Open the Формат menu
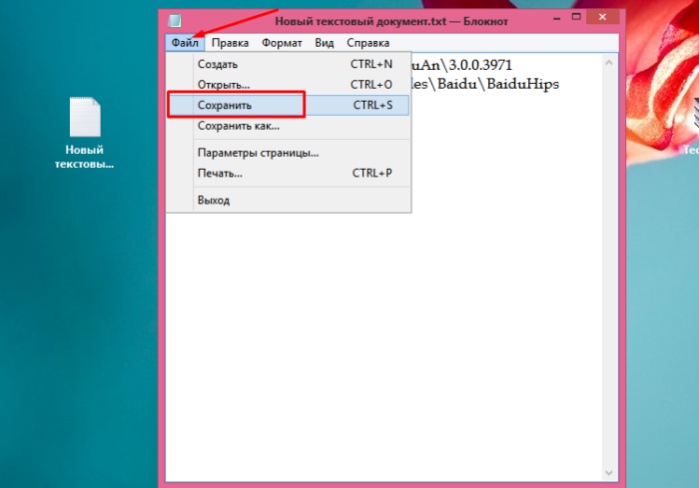Viewport: 699px width, 488px height. (x=282, y=43)
